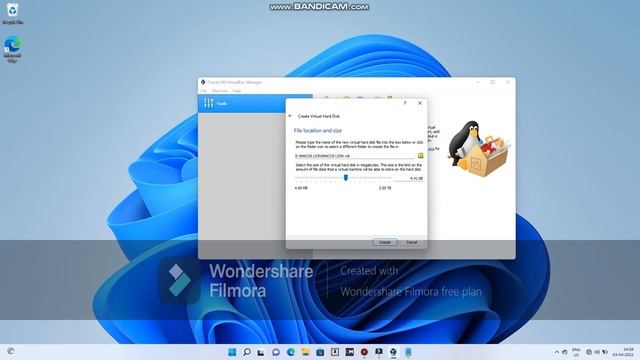Click the folder icon beside the file path
This screenshot has height=360, width=640.
[420, 156]
